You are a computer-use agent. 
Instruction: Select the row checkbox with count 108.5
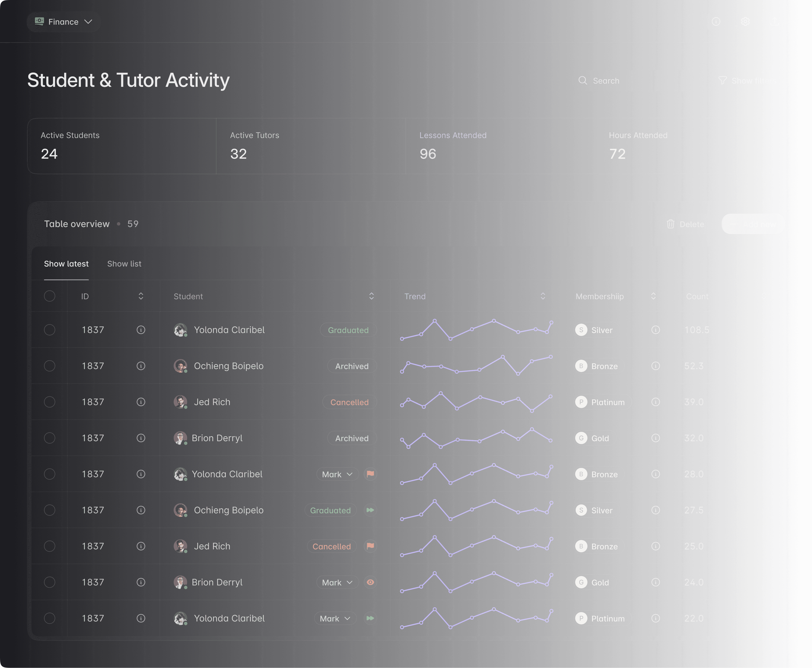pos(50,330)
